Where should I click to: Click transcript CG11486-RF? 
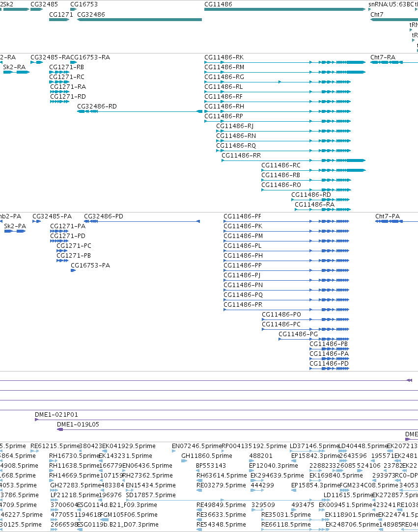pyautogui.click(x=223, y=97)
